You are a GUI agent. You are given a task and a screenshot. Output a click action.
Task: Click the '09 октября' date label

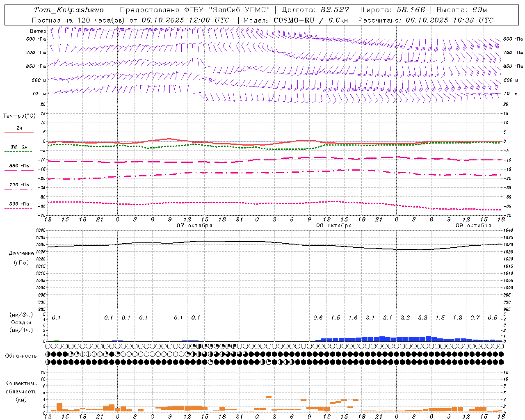(x=473, y=226)
